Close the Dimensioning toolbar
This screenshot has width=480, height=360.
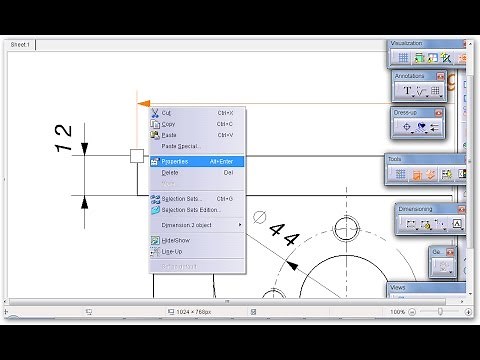pos(462,209)
